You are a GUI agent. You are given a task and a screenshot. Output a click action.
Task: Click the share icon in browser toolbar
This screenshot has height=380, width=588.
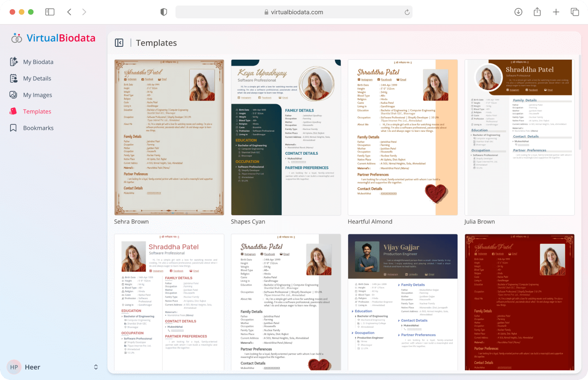click(537, 11)
